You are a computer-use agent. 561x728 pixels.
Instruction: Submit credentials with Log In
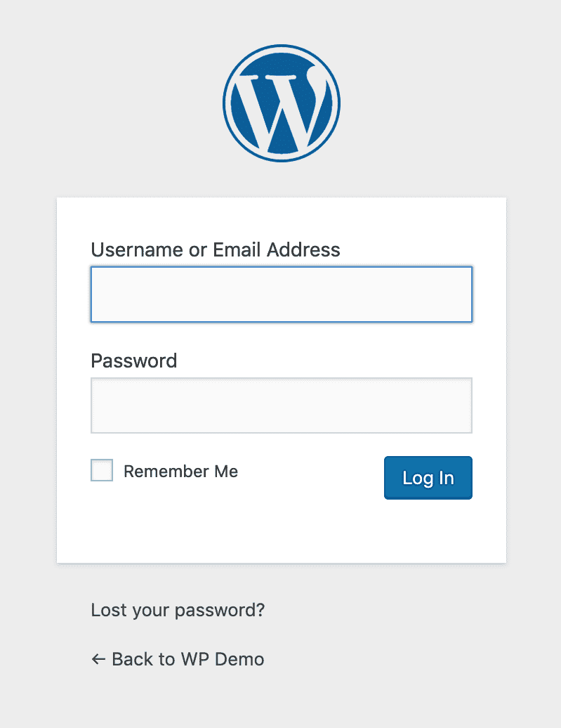point(428,478)
